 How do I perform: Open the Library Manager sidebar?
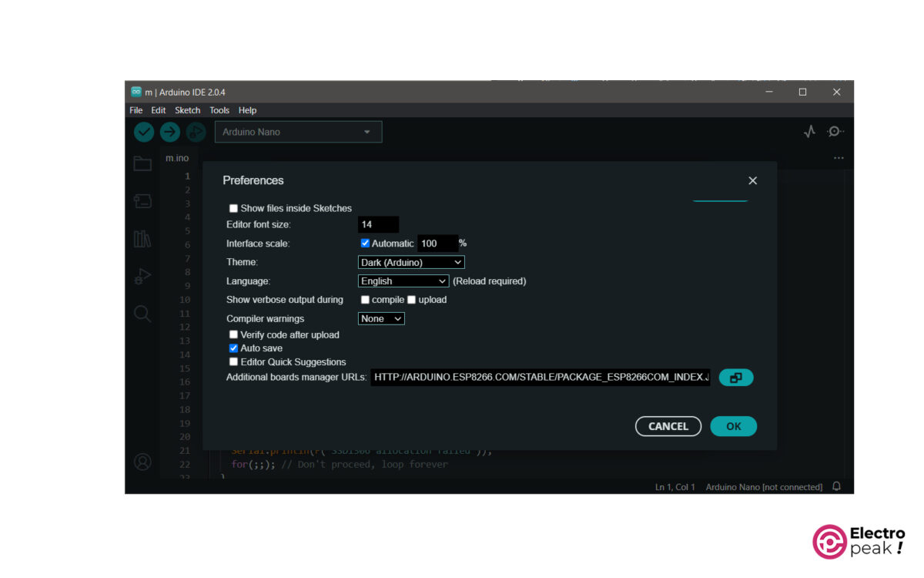[x=142, y=239]
